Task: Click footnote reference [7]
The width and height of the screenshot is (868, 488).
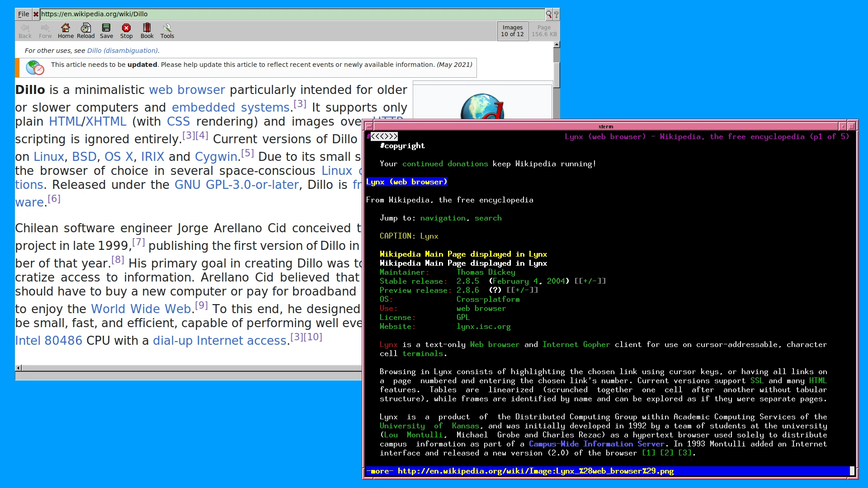Action: tap(138, 242)
